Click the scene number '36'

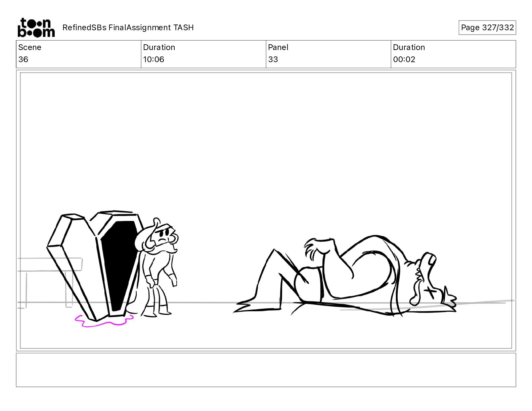point(23,59)
